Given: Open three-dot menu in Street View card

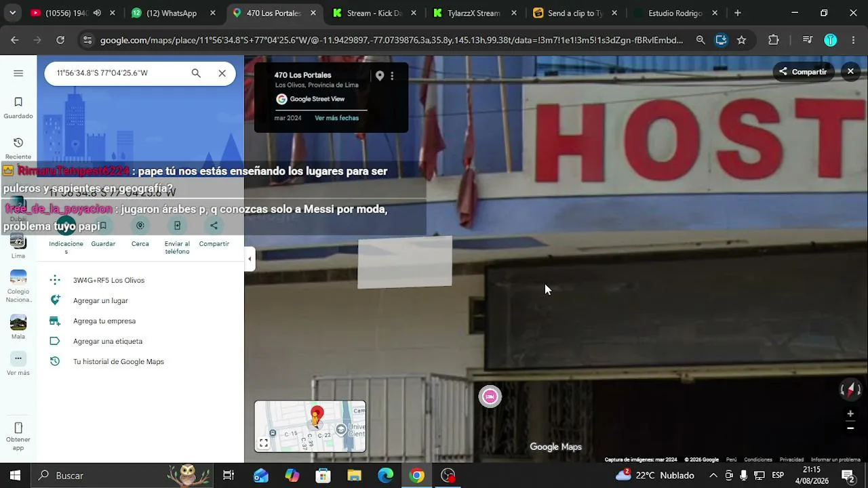Looking at the screenshot, I should coord(392,76).
